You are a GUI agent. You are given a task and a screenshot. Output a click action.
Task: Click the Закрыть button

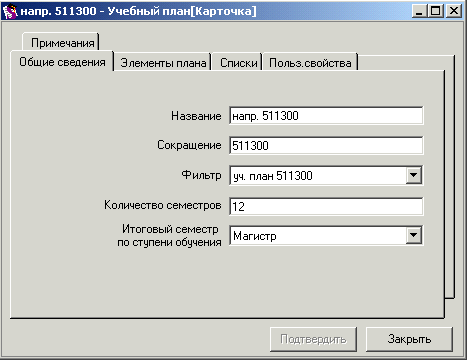409,339
